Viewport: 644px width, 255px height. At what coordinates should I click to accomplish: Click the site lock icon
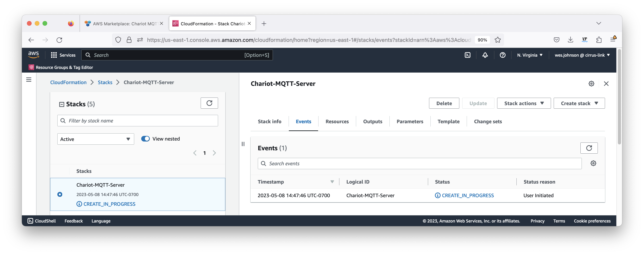129,40
